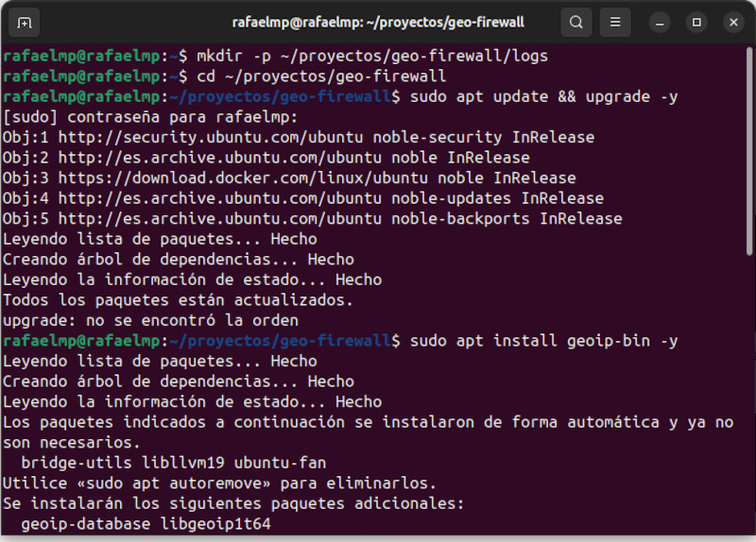Click 'bridge-utils libllvm19 ubuntu-fan' package list
Viewport: 756px width, 542px height.
click(x=174, y=463)
